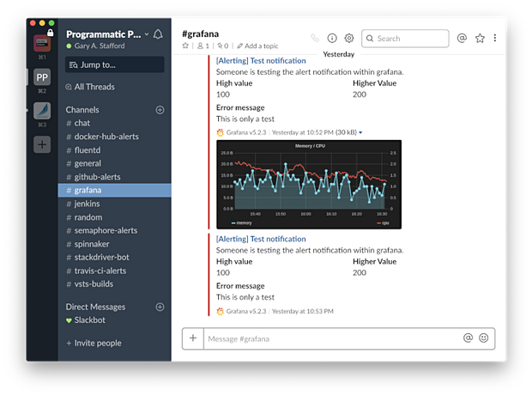This screenshot has width=532, height=396.
Task: Switch to #travis-ci-alerts channel
Action: click(115, 271)
